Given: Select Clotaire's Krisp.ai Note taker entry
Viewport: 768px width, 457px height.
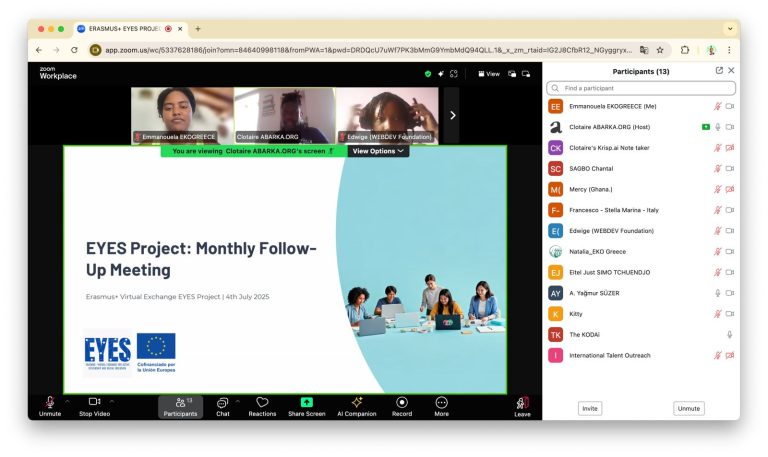Looking at the screenshot, I should [x=641, y=148].
